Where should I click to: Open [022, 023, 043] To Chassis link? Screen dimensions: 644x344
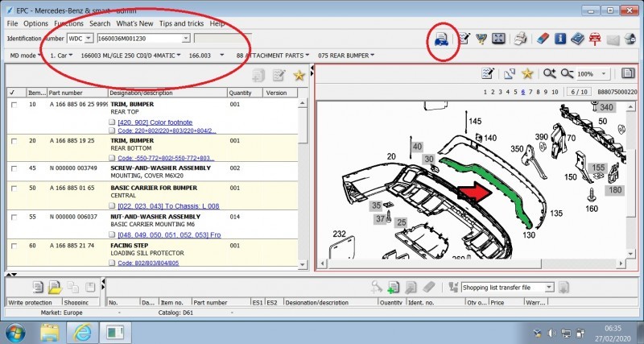168,206
